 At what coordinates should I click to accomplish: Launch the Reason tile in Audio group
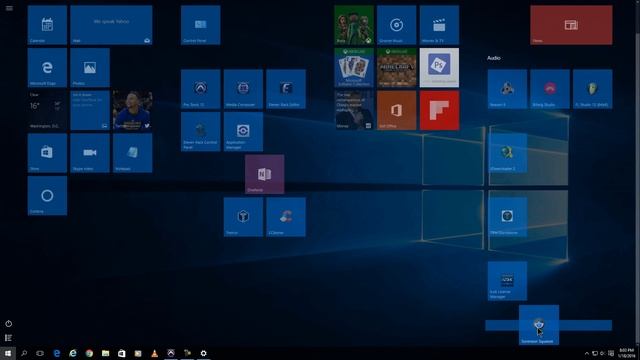point(507,89)
